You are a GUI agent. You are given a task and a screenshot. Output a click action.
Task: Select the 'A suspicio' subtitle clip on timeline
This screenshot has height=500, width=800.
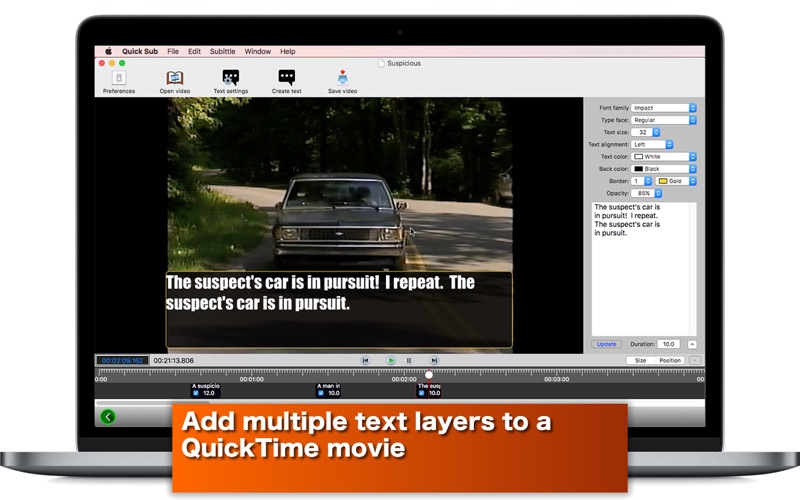(206, 390)
